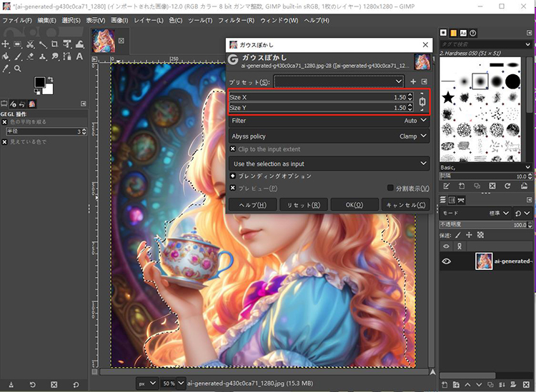Switch to Tool Options tab

pyautogui.click(x=4, y=104)
